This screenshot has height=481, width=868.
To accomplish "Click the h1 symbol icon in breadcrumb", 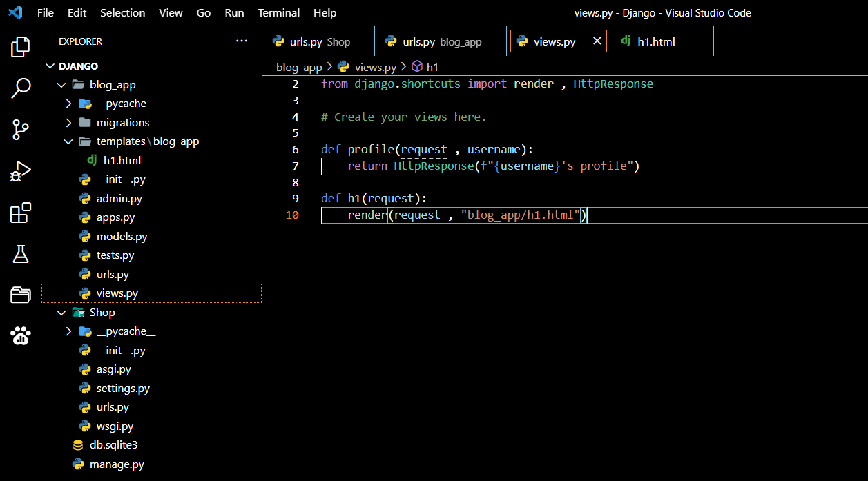I will (417, 67).
